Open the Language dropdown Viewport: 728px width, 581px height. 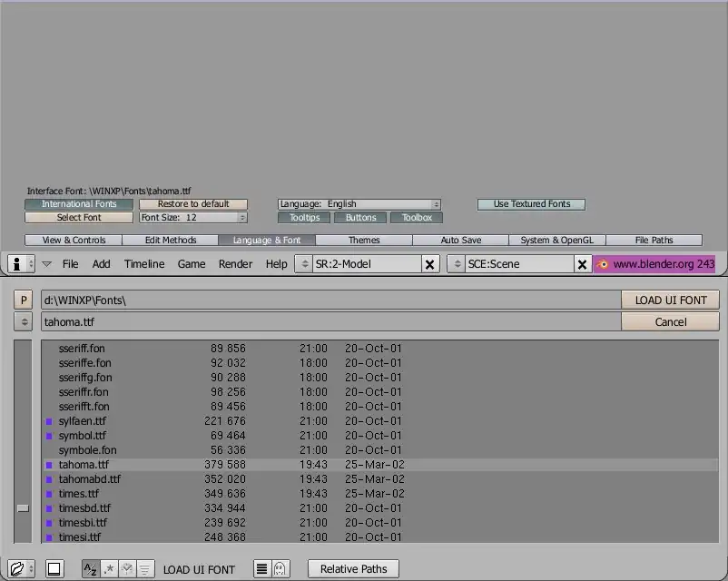(359, 204)
